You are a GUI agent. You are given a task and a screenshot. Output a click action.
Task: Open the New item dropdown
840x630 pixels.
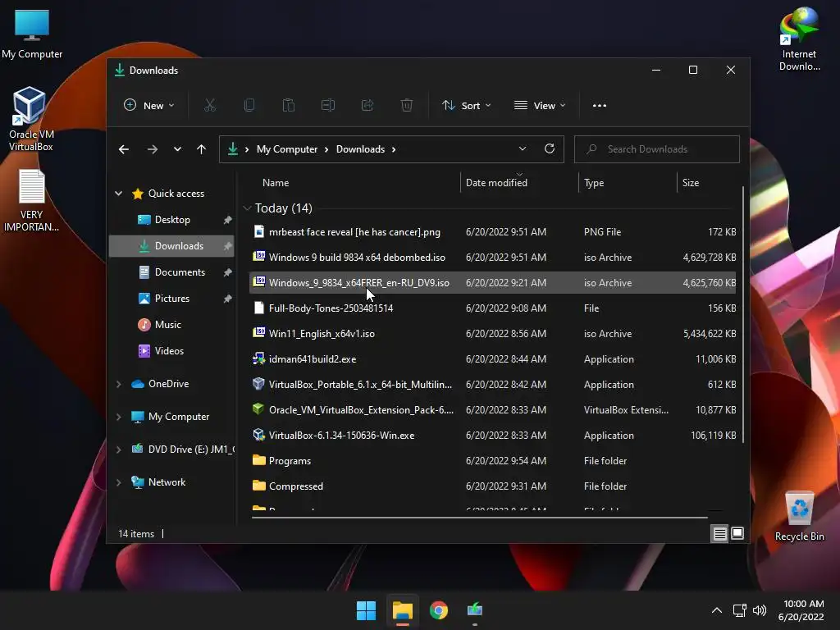[149, 106]
